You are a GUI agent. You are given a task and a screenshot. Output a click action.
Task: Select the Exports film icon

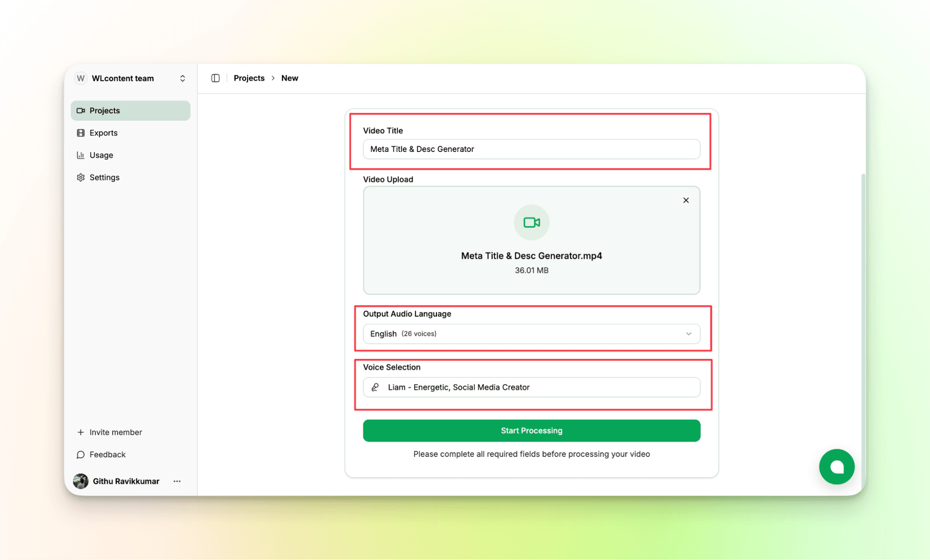[80, 133]
